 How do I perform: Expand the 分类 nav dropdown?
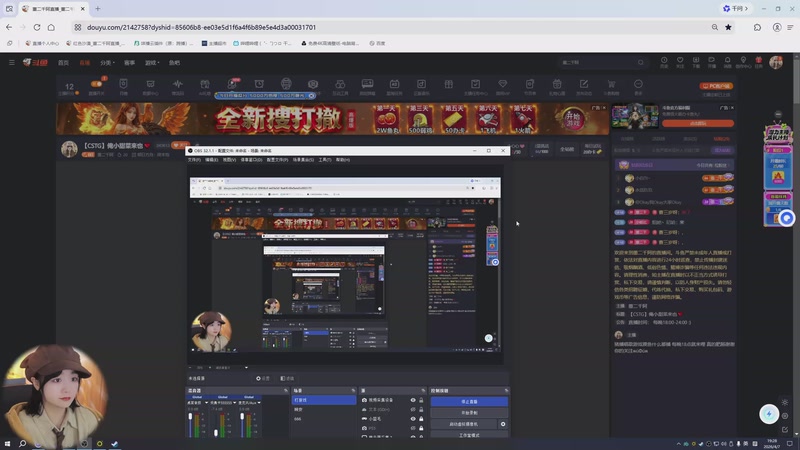[x=107, y=63]
